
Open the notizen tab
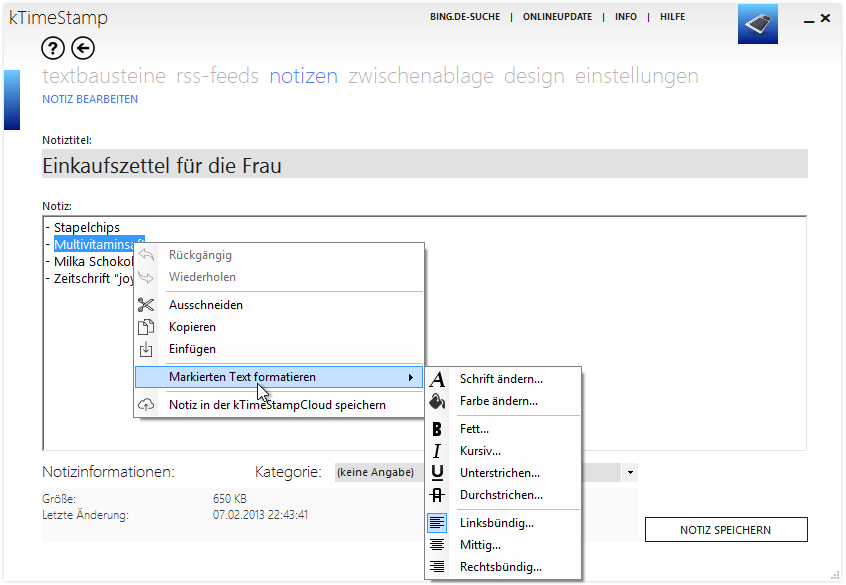tap(304, 76)
